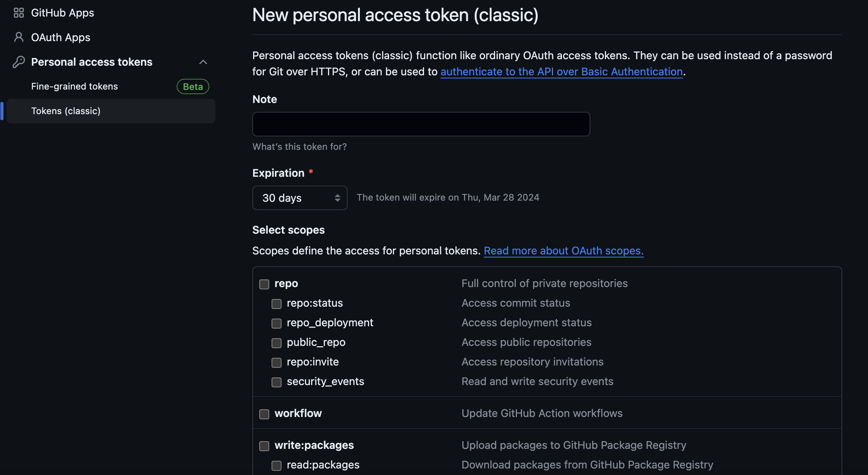Enable the public_repo scope checkbox

click(x=277, y=343)
